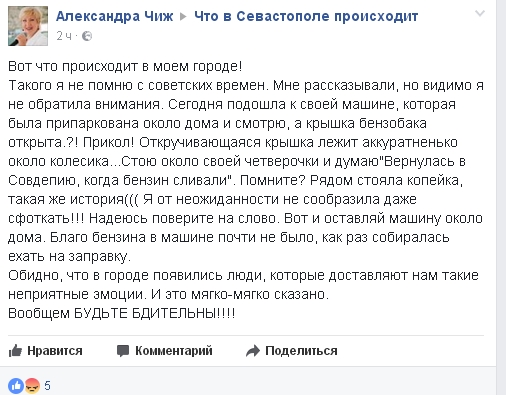Screen dimensions: 506x395
Task: Click the curved share arrow icon
Action: click(253, 351)
